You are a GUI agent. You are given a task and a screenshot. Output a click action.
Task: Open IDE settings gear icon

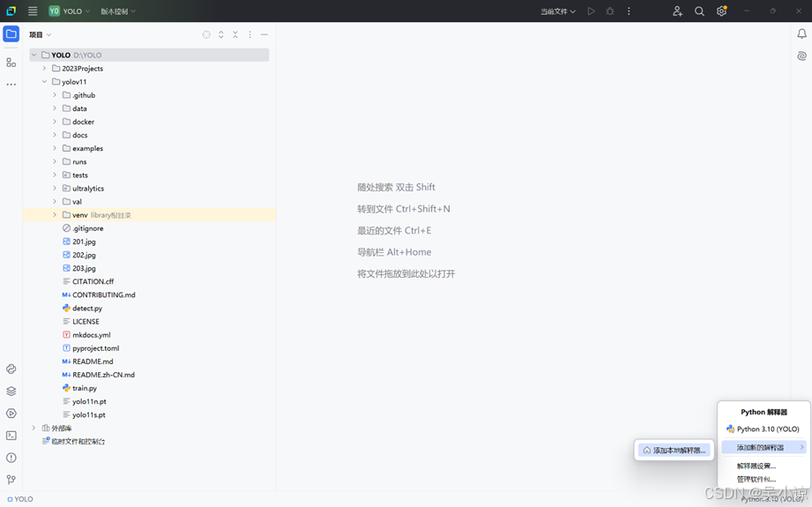721,11
